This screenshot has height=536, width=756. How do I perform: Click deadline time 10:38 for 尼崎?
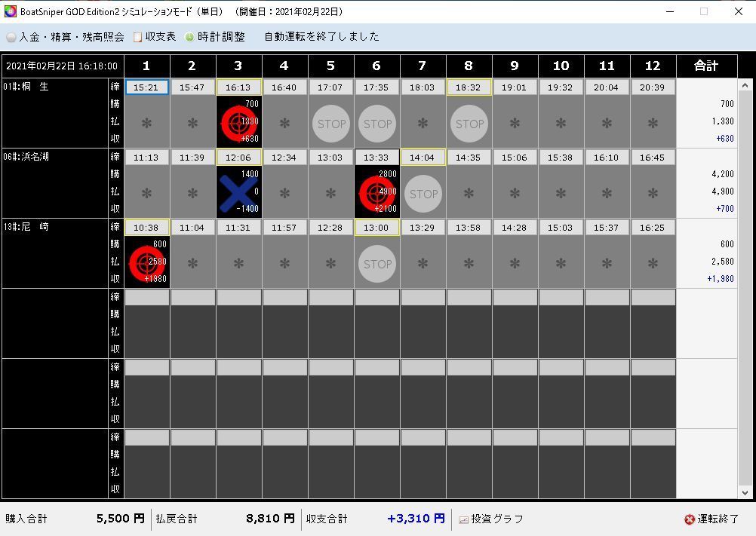[x=146, y=228]
